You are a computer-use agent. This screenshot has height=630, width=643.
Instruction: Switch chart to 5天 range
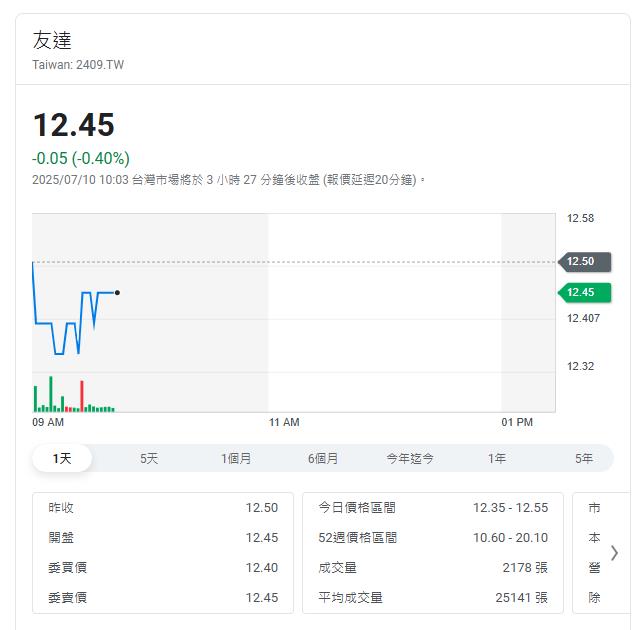[149, 458]
